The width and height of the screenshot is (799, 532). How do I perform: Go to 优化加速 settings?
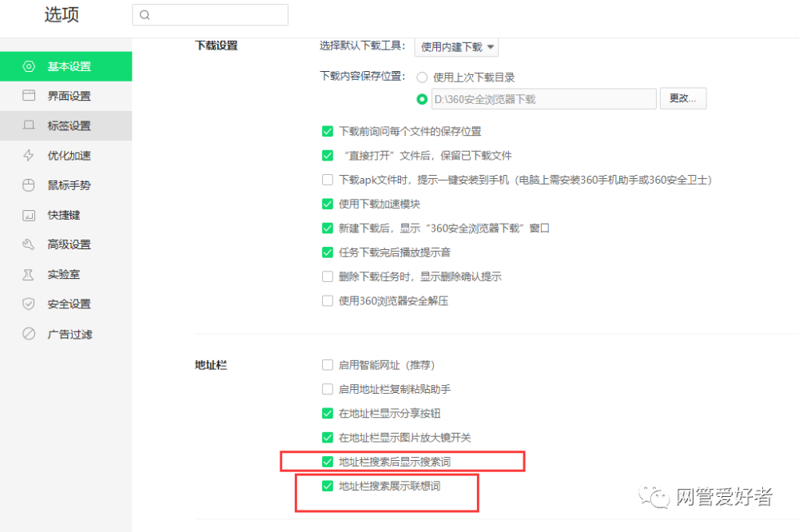tap(66, 156)
